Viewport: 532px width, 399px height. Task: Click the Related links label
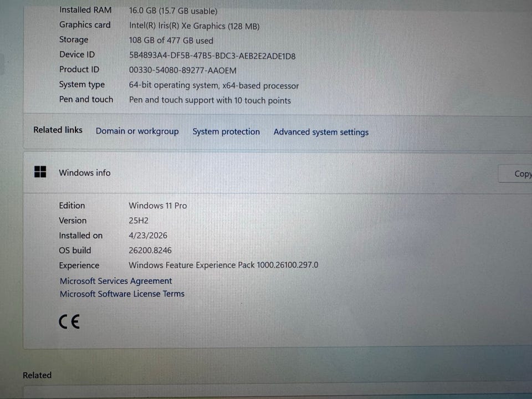(58, 130)
